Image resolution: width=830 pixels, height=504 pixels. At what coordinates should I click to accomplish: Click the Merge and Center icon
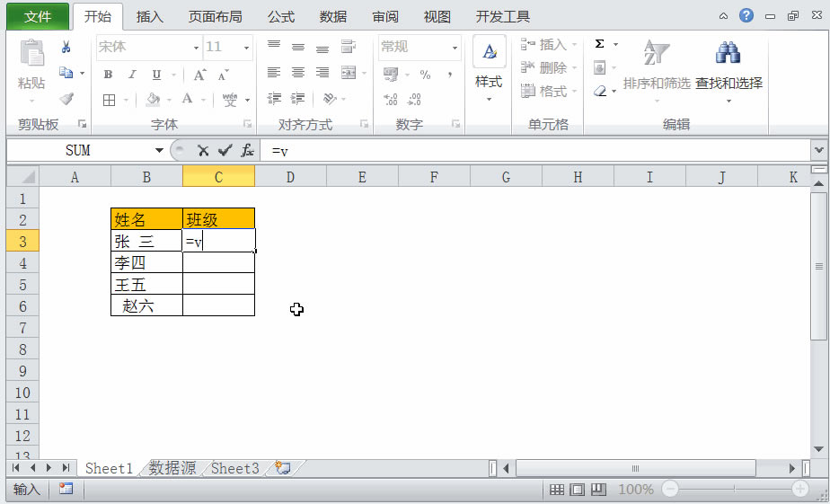[x=349, y=73]
